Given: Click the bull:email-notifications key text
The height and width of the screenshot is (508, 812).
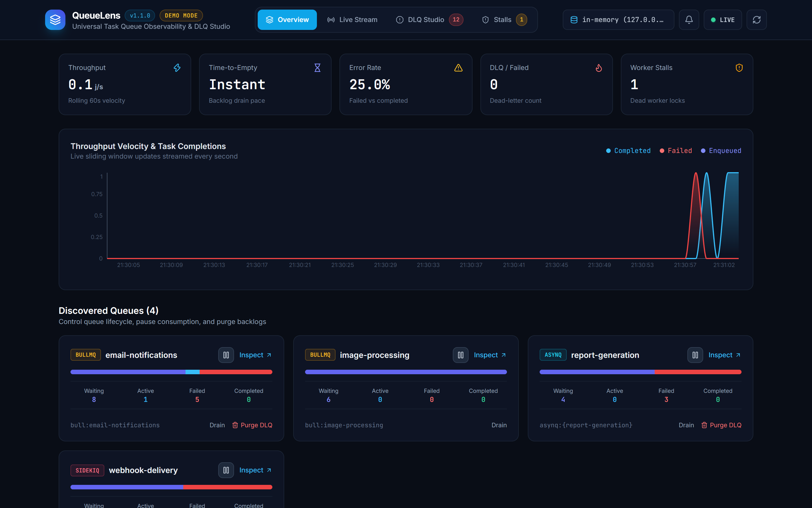Looking at the screenshot, I should [115, 425].
